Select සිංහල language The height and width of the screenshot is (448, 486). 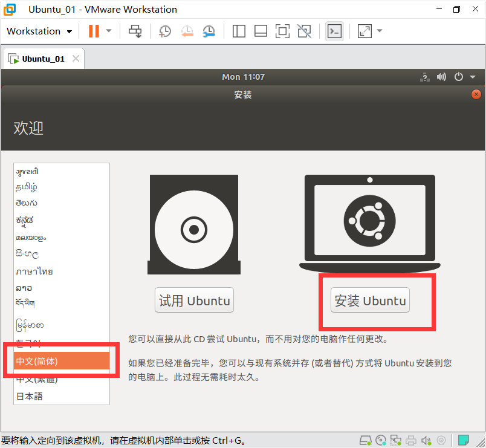[x=62, y=254]
